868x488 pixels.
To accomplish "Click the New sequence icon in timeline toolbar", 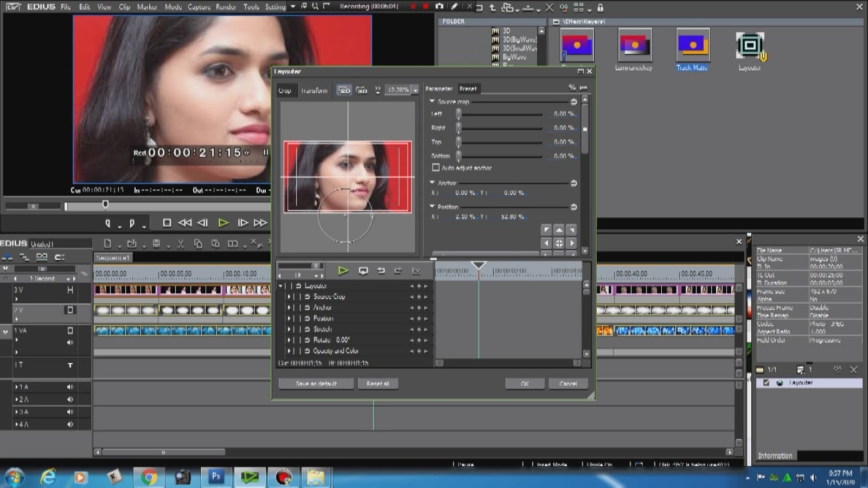I will [x=107, y=244].
